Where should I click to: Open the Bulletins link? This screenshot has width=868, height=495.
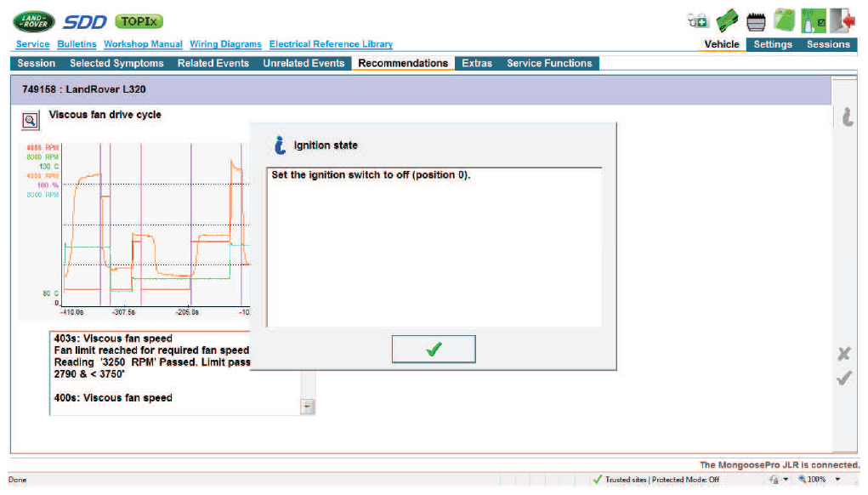(x=77, y=44)
